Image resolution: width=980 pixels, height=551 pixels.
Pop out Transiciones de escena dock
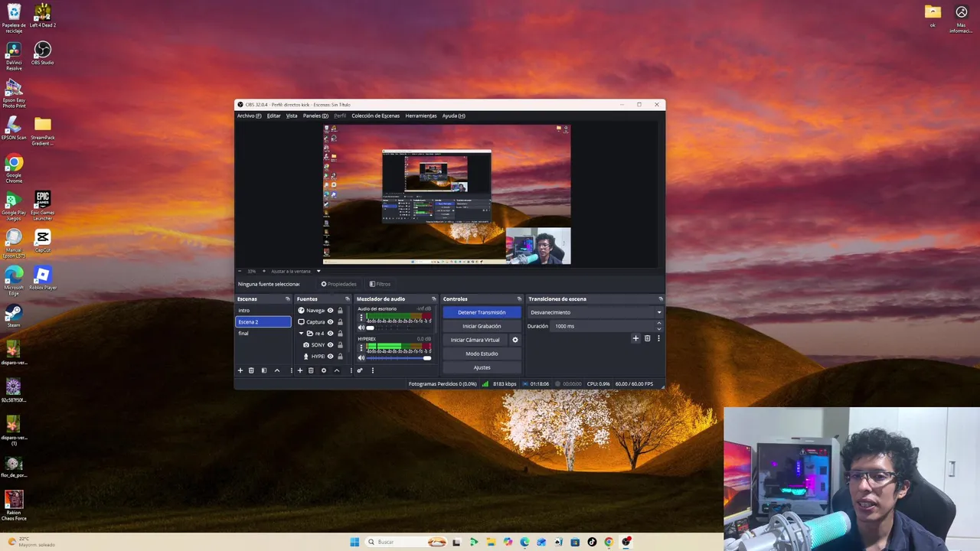[661, 299]
